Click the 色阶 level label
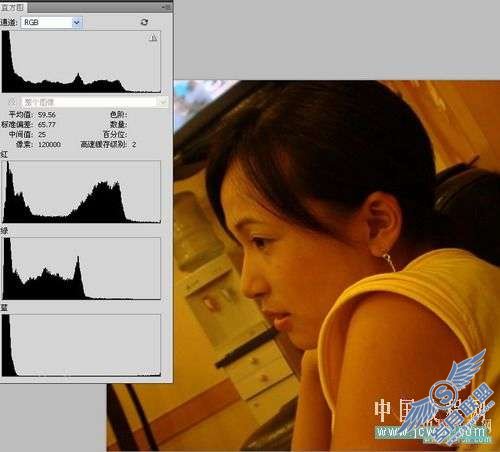The width and height of the screenshot is (500, 452). (118, 115)
